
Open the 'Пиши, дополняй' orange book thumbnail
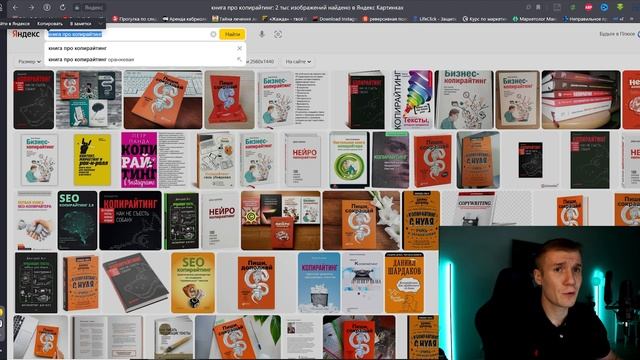click(256, 283)
